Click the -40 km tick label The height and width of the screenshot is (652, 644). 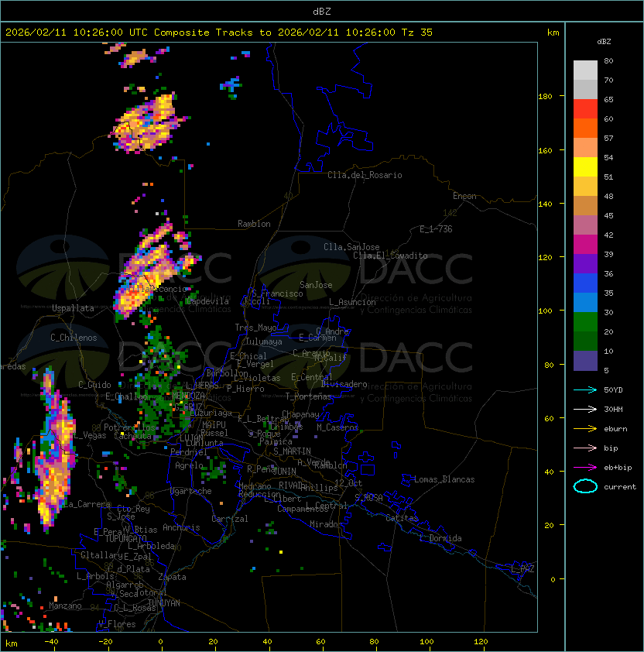(x=51, y=642)
